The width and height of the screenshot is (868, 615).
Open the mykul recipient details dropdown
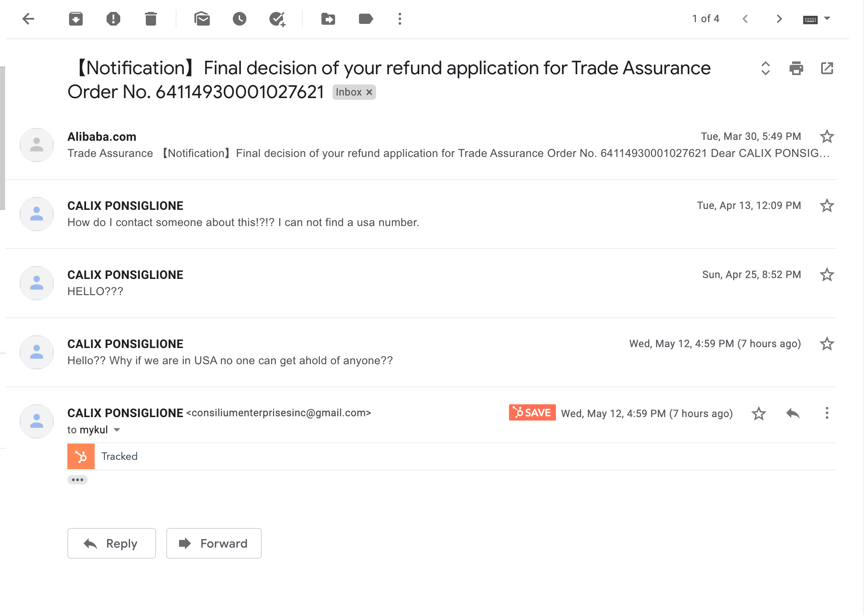click(117, 429)
